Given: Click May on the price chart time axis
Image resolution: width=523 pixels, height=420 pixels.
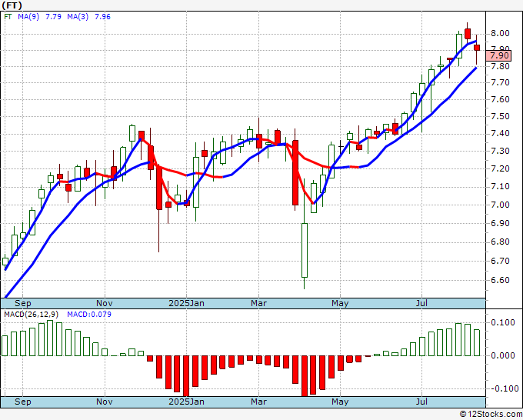Looking at the screenshot, I should (x=340, y=303).
